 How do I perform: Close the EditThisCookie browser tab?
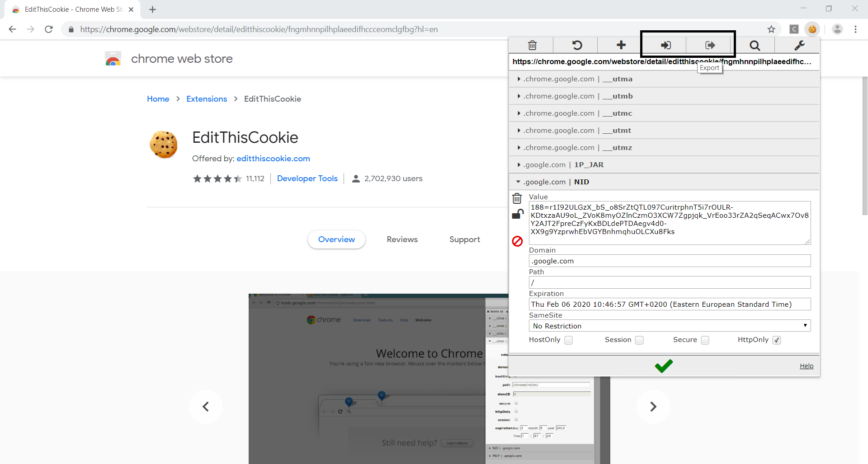tap(131, 9)
